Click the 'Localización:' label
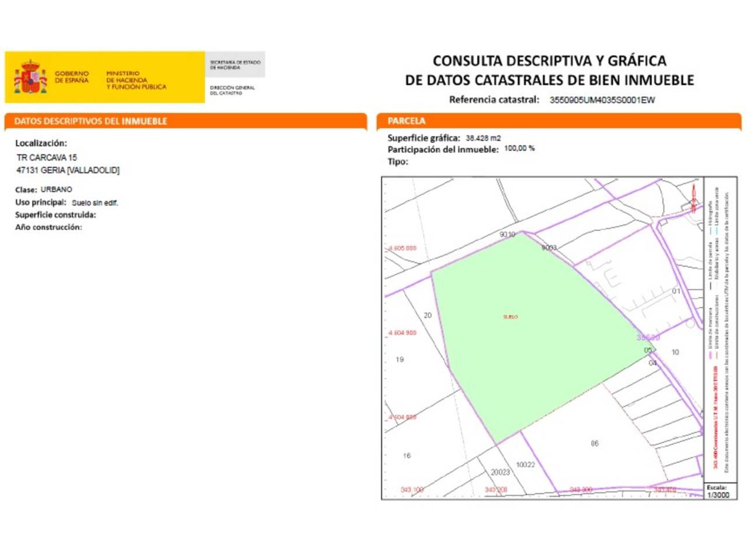The image size is (747, 560). 41,143
